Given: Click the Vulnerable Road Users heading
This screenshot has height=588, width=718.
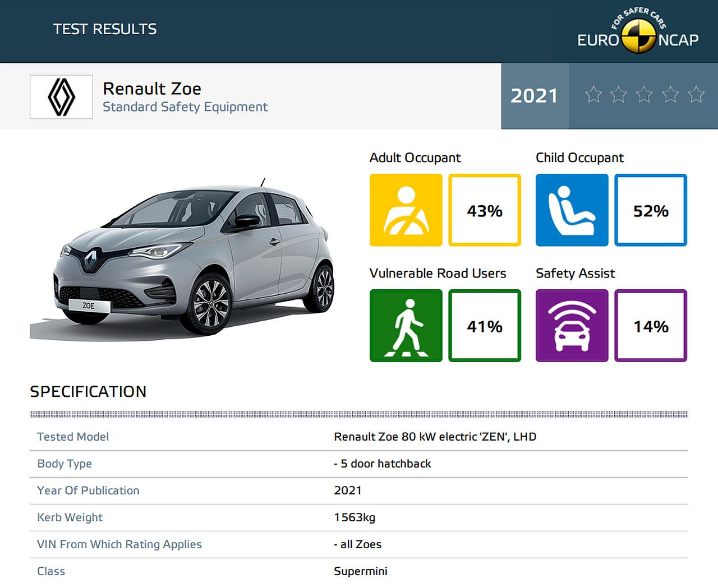Looking at the screenshot, I should coord(438,273).
